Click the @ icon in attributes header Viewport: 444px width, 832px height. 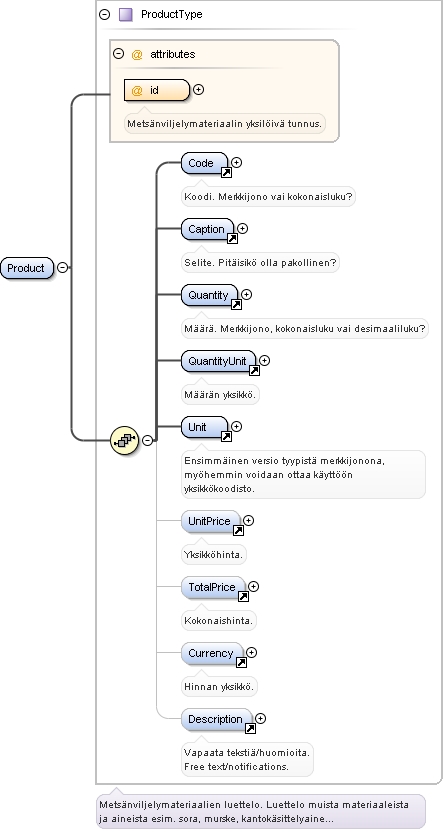coord(137,54)
